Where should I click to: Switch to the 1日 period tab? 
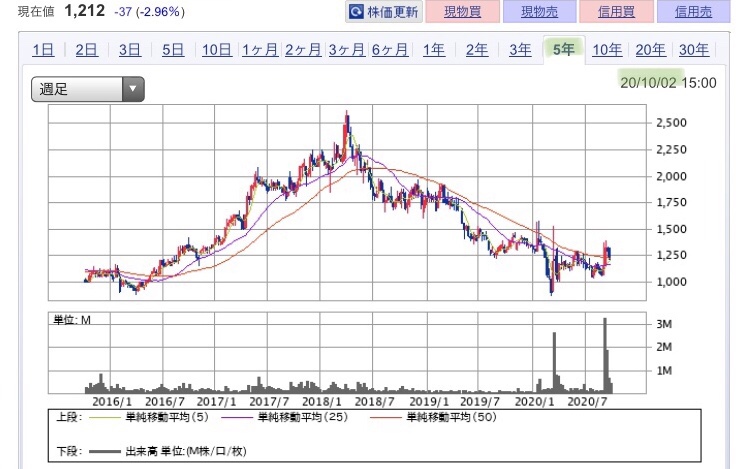click(x=43, y=49)
